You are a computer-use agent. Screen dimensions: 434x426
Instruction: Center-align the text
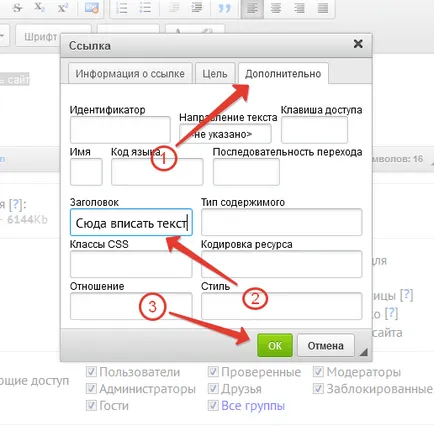click(276, 7)
